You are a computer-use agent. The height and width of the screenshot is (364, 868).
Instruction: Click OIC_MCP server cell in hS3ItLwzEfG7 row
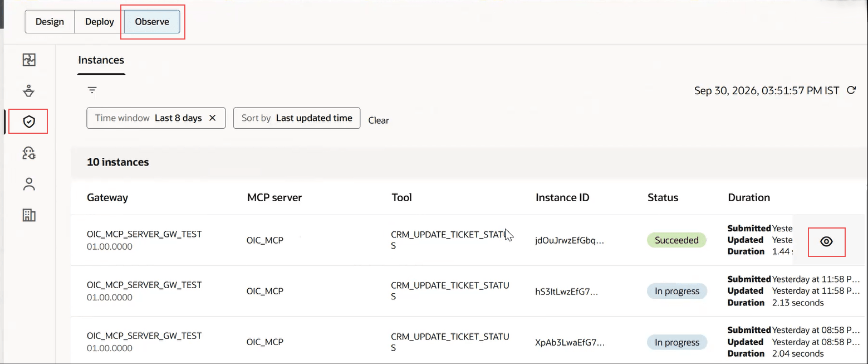coord(265,291)
